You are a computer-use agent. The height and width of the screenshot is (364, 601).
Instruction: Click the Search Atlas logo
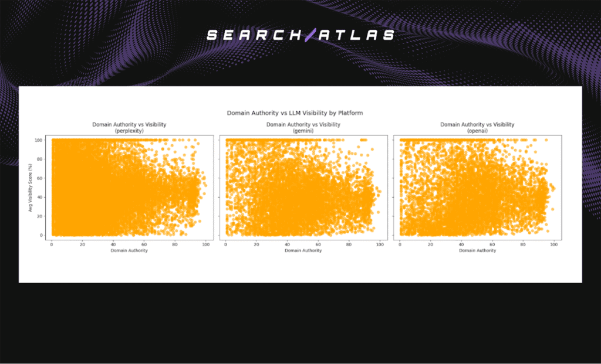tap(300, 35)
